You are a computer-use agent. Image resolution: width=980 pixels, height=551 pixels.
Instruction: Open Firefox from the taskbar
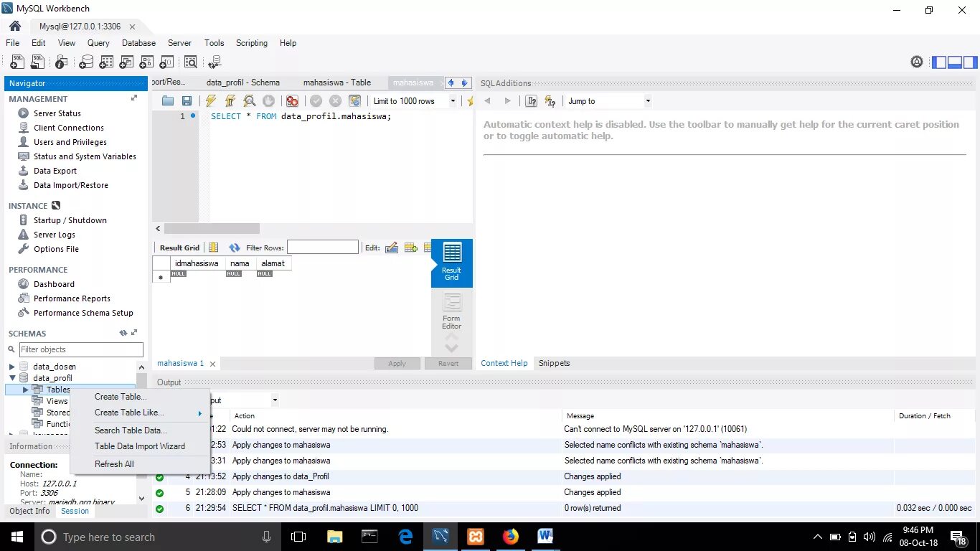510,536
